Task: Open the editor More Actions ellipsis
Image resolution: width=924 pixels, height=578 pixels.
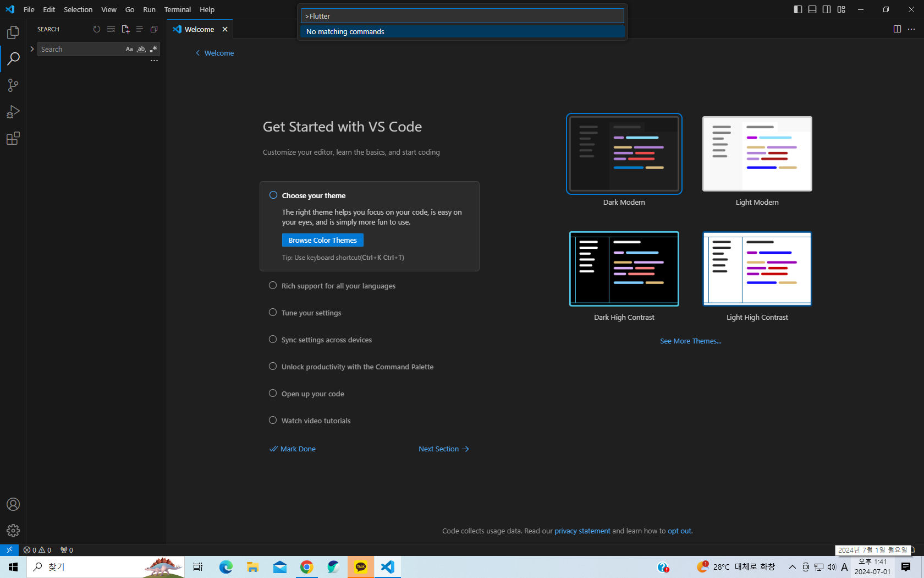Action: click(911, 29)
